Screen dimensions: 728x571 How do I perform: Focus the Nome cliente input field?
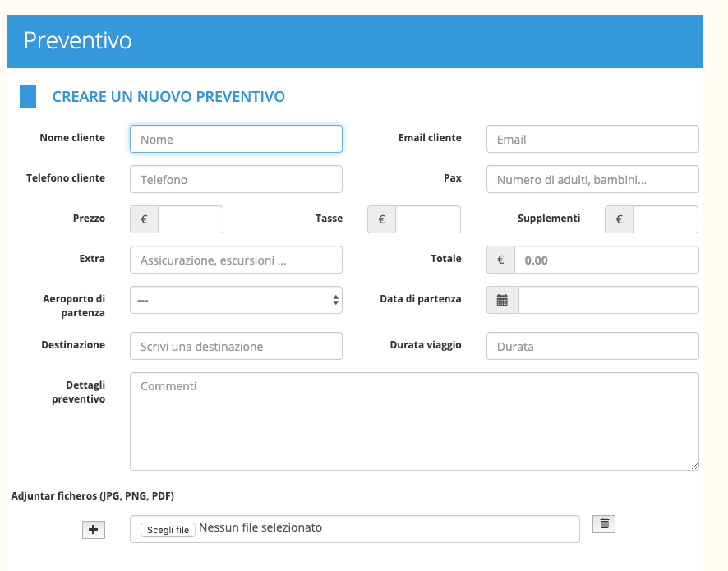(236, 139)
